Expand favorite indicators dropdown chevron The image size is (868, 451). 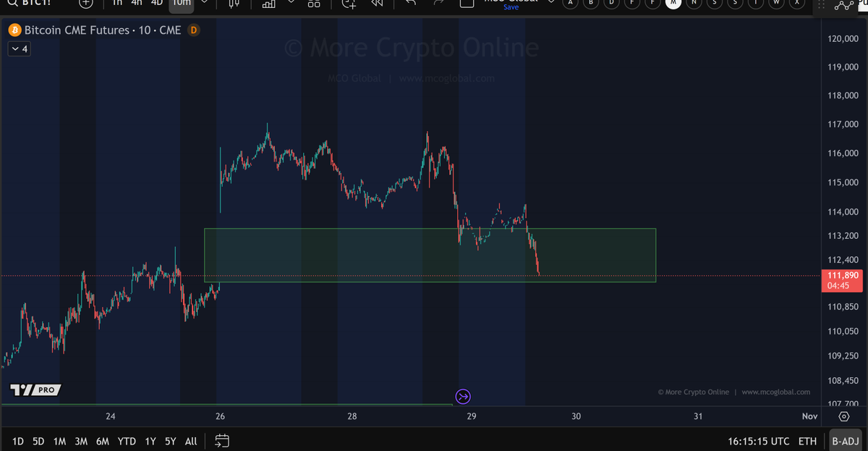(291, 3)
